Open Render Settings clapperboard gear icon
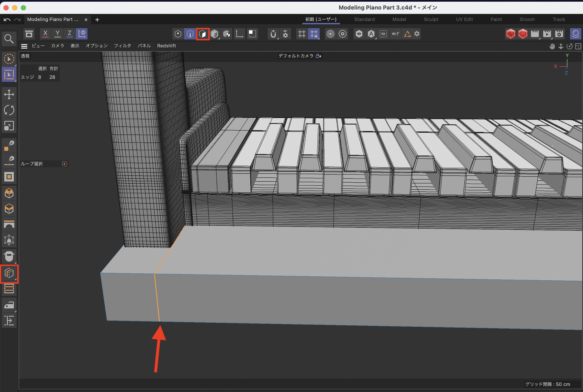Viewport: 583px width, 392px height. coord(559,34)
